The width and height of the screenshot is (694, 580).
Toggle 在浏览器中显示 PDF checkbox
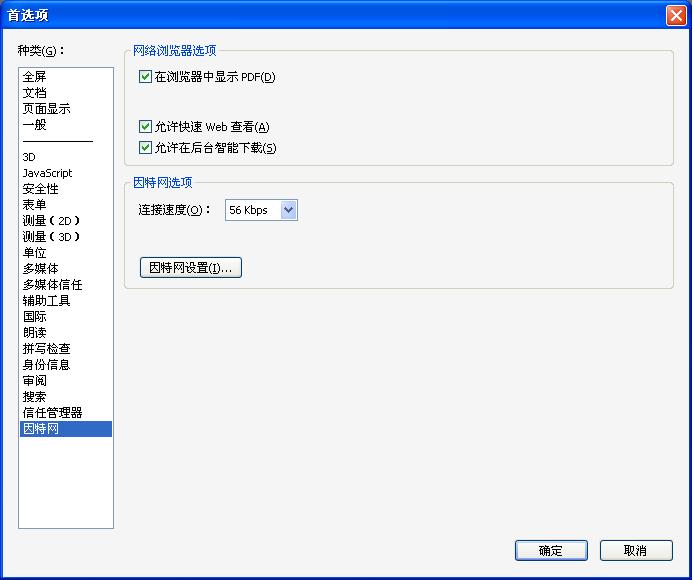pos(145,77)
